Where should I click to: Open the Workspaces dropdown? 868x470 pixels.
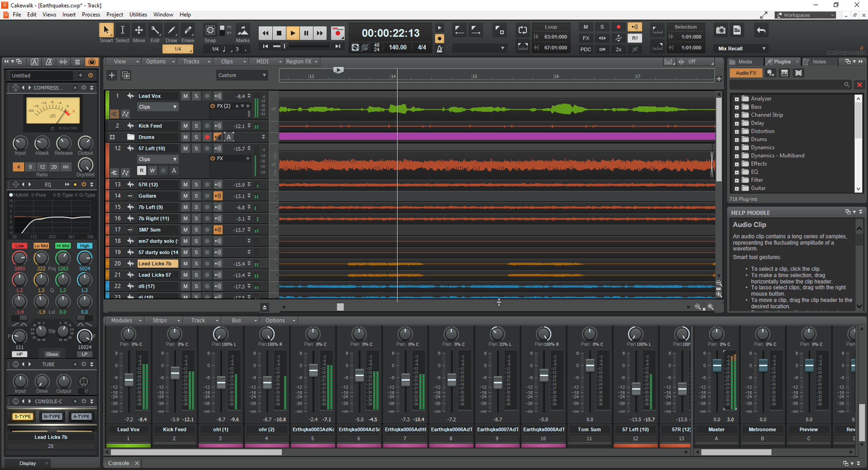(x=805, y=15)
